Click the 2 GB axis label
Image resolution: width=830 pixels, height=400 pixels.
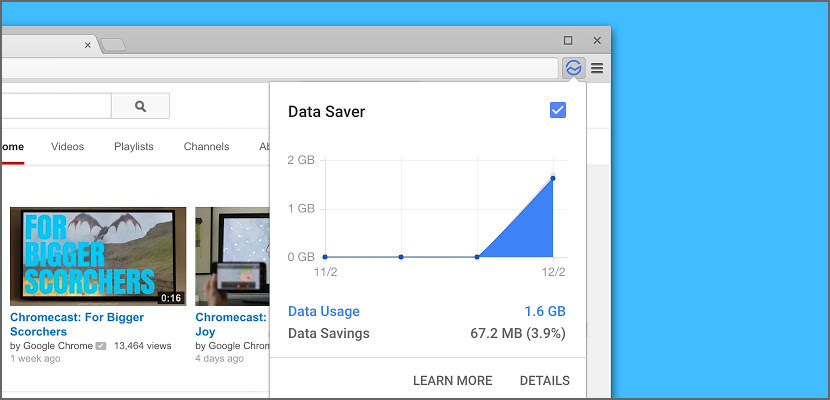301,160
